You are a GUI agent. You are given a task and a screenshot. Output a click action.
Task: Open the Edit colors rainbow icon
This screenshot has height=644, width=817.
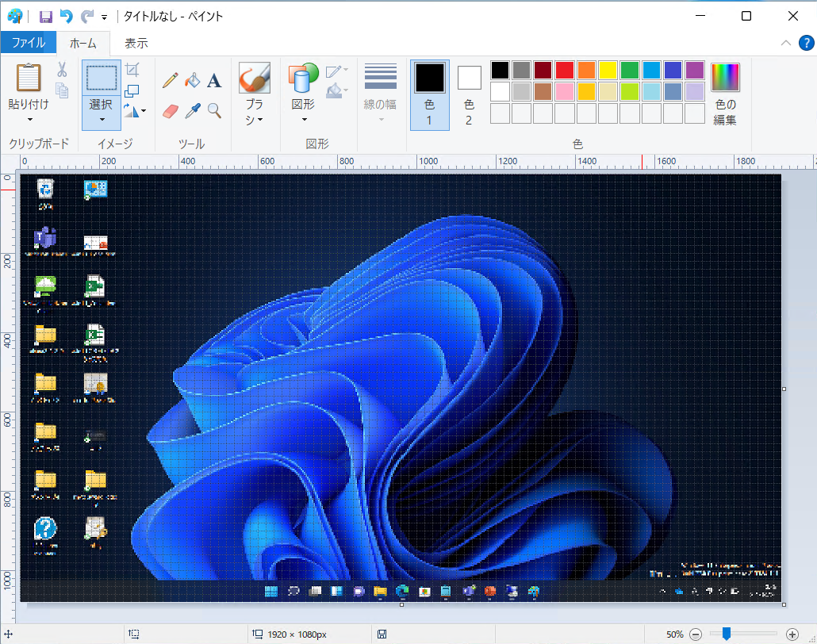click(x=725, y=77)
